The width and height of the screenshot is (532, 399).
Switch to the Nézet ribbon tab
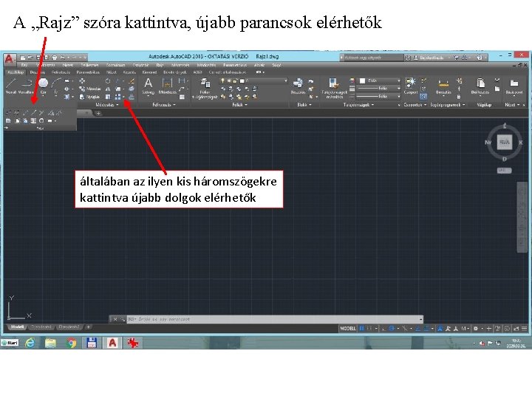[112, 72]
